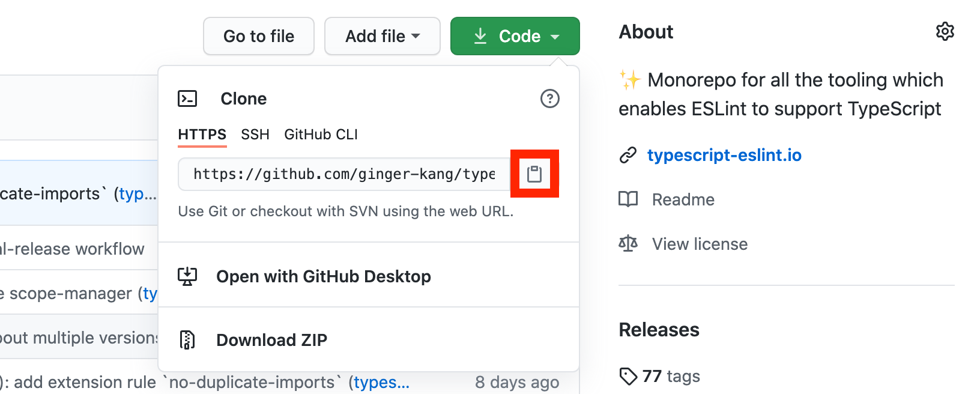Screen dimensions: 980x394
Task: Open the 77 tags link
Action: 671,377
